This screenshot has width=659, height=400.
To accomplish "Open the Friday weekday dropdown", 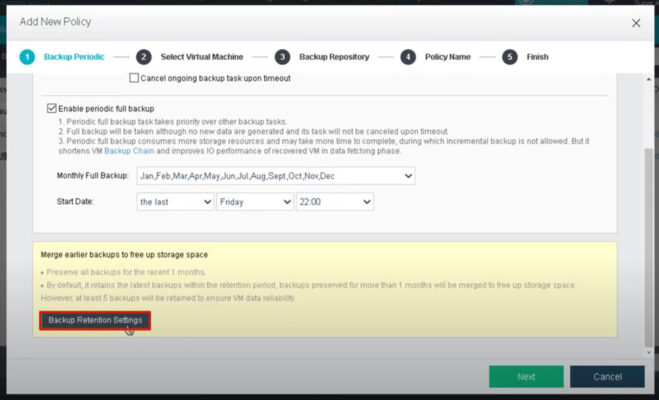I will pos(255,202).
